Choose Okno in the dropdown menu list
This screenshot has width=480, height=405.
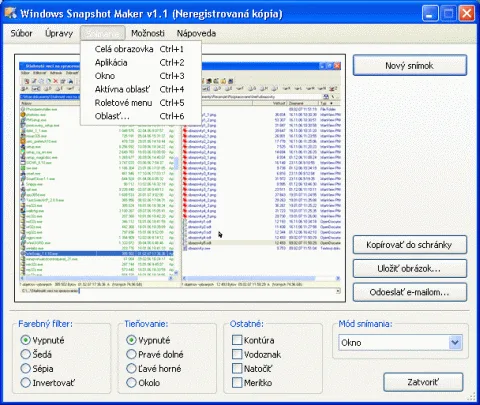[x=141, y=76]
